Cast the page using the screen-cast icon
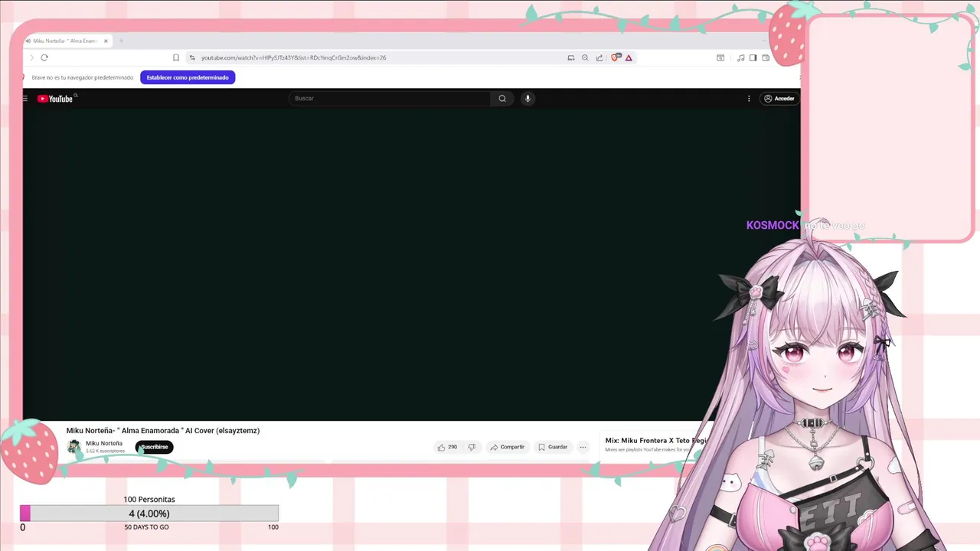980x551 pixels. point(570,57)
